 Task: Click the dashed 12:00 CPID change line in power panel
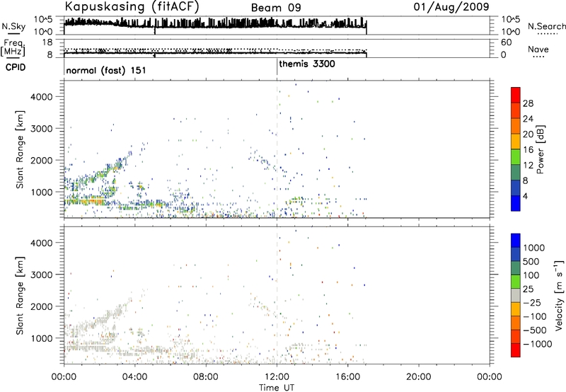pyautogui.click(x=277, y=149)
